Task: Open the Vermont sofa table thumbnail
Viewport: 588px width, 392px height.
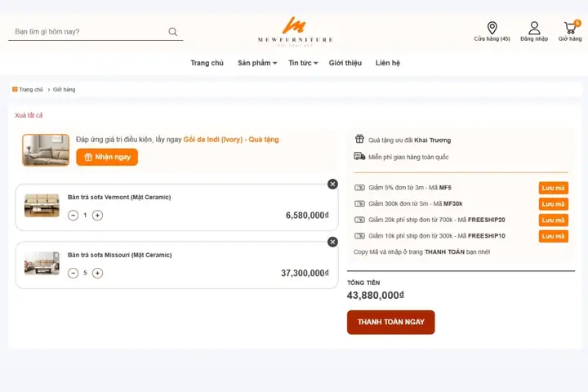Action: 42,205
